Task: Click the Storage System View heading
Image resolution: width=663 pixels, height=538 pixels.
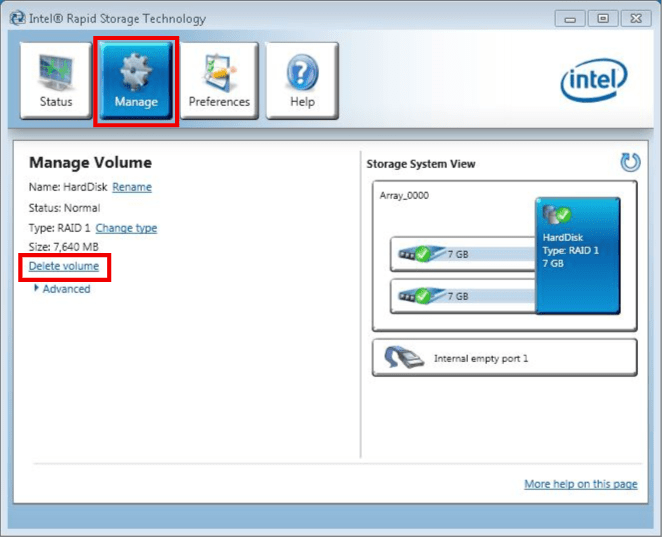Action: (x=421, y=164)
